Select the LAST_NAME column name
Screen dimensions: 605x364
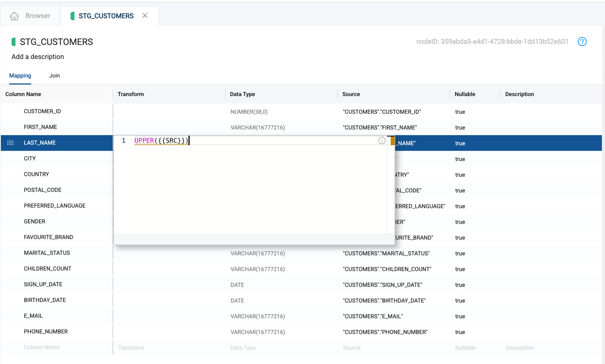point(40,143)
